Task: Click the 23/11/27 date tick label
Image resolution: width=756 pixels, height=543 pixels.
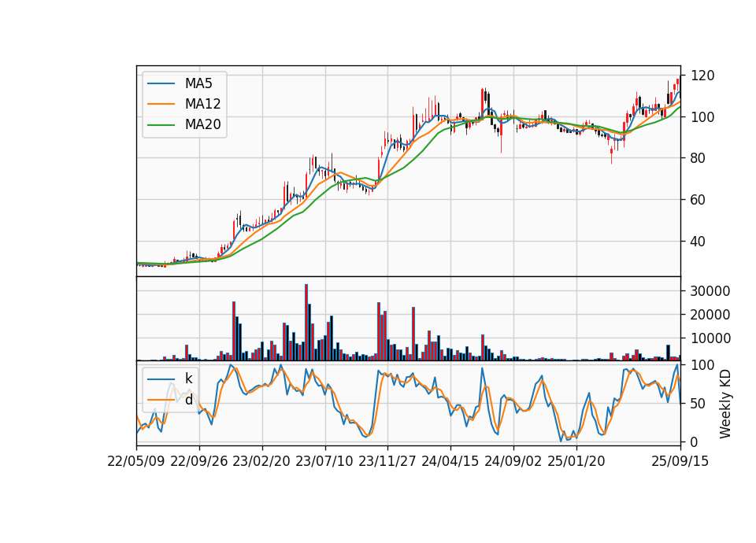Action: 387,461
